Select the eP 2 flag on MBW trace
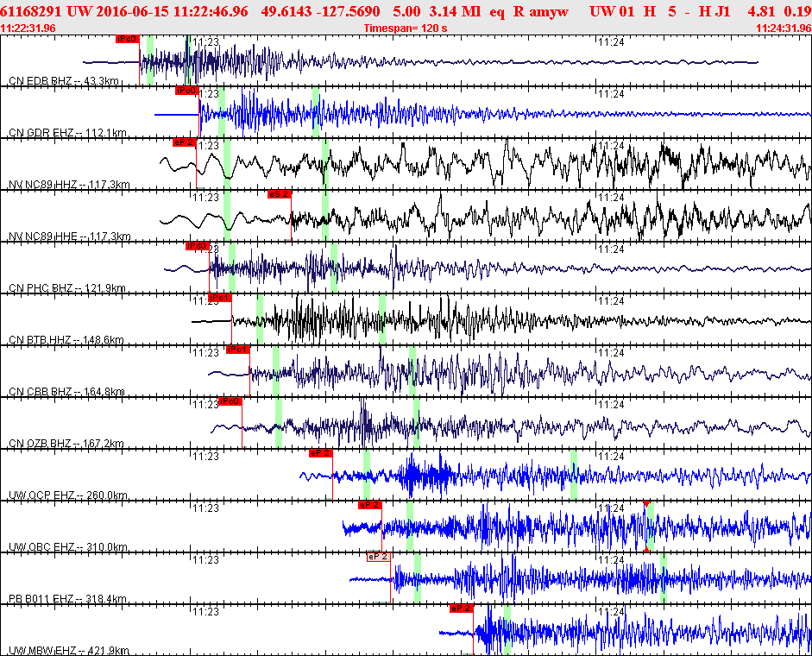 (x=462, y=609)
